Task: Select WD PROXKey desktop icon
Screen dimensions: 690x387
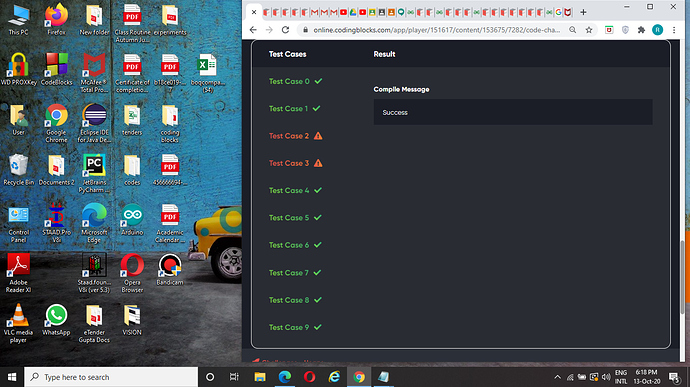Action: tap(18, 70)
